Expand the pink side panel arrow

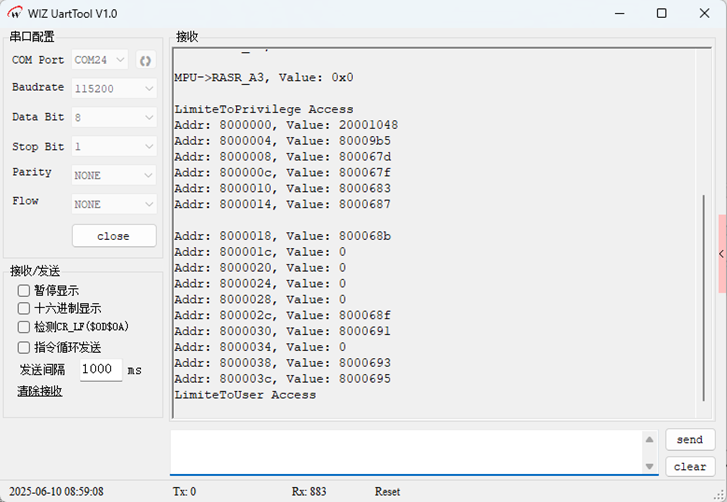722,255
